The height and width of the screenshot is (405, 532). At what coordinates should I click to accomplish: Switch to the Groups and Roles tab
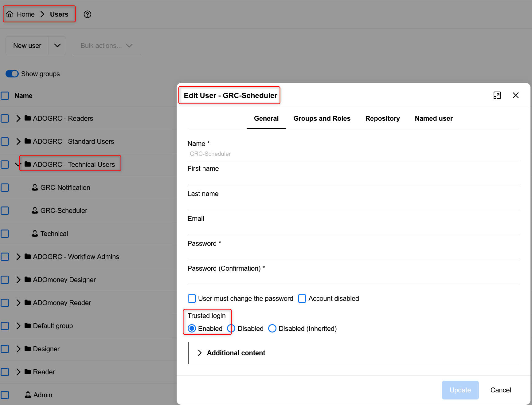[322, 119]
